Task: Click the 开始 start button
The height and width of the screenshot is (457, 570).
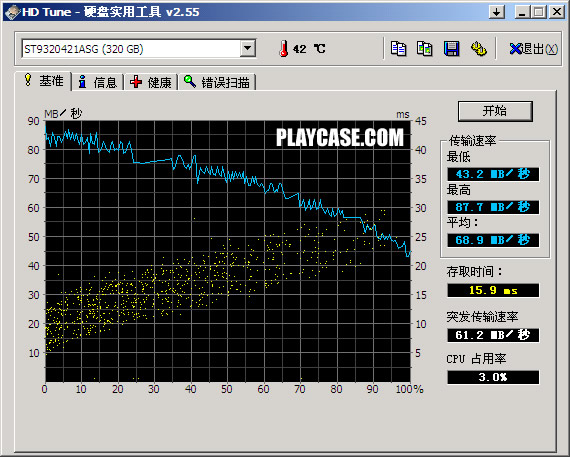Action: (495, 111)
